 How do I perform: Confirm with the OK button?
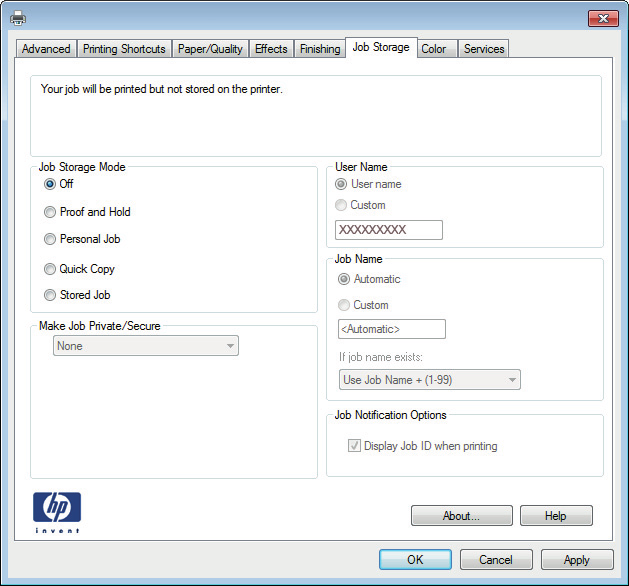click(x=415, y=560)
